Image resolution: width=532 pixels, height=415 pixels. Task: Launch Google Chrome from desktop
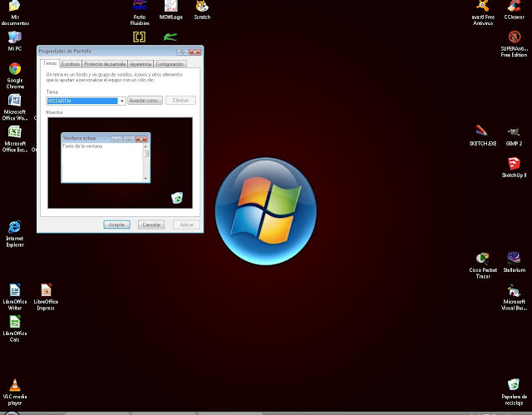pos(15,76)
